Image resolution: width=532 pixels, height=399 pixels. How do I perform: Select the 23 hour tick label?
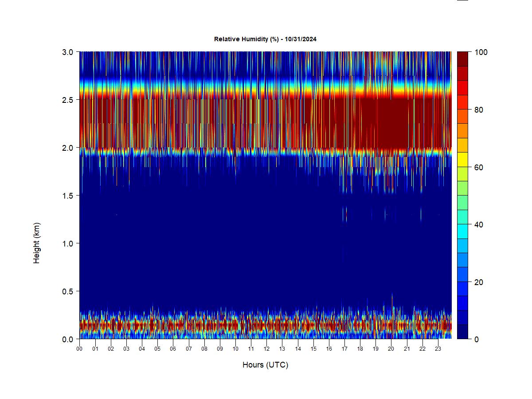438,349
